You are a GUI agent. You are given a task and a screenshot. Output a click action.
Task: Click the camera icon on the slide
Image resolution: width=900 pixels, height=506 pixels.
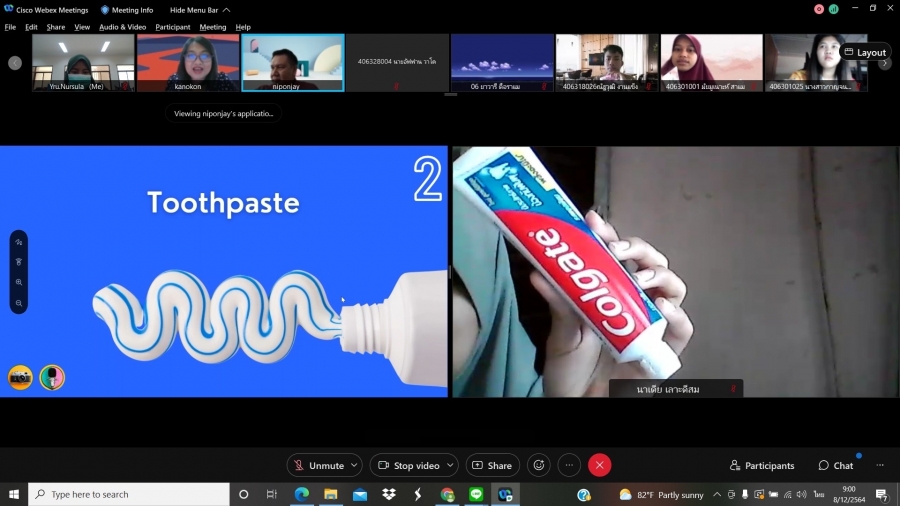(x=20, y=377)
